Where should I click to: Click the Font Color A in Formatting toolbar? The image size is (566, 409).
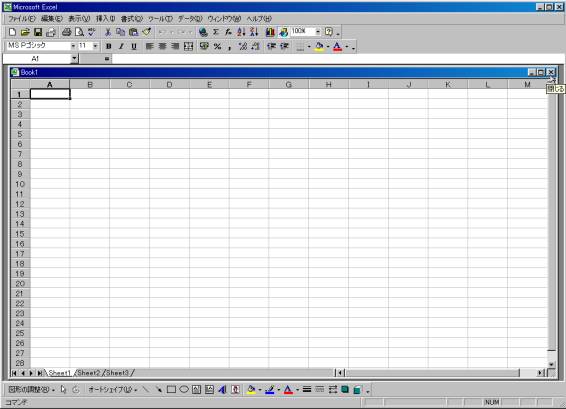point(338,46)
